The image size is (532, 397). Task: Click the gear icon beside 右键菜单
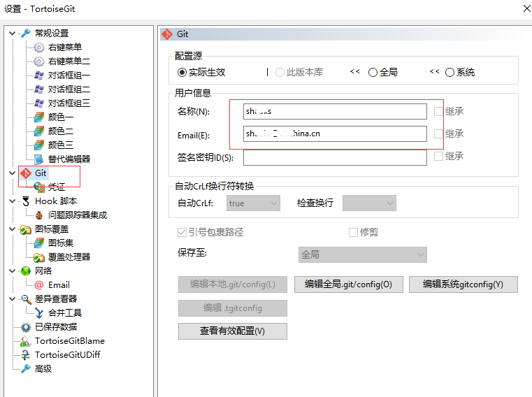[x=39, y=47]
